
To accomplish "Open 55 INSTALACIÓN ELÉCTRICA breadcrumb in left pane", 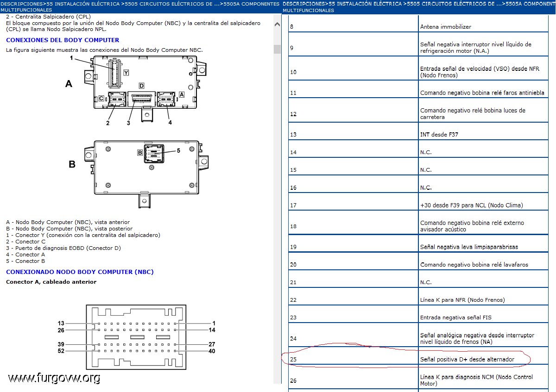I will click(x=82, y=3).
